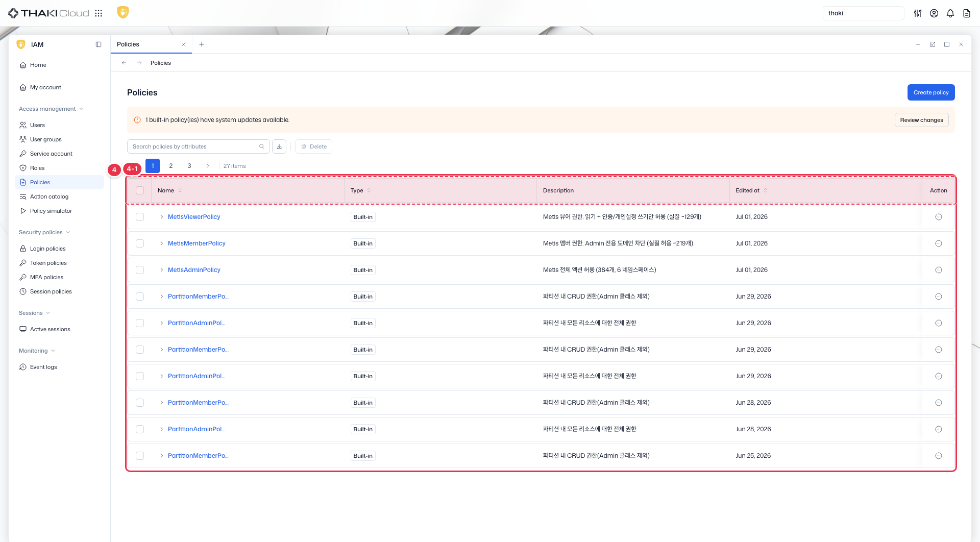This screenshot has width=980, height=542.
Task: Check the MetisViewerPolicy row checkbox
Action: (140, 217)
